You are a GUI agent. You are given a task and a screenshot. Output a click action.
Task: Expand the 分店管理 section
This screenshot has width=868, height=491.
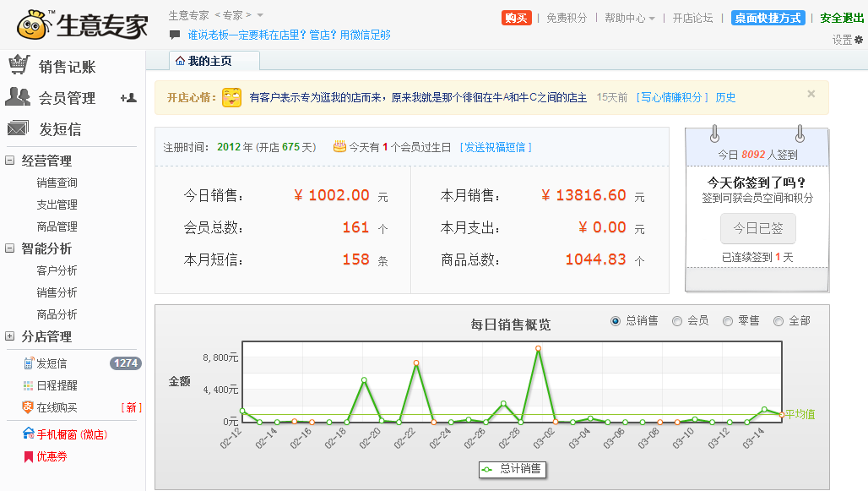(x=10, y=336)
